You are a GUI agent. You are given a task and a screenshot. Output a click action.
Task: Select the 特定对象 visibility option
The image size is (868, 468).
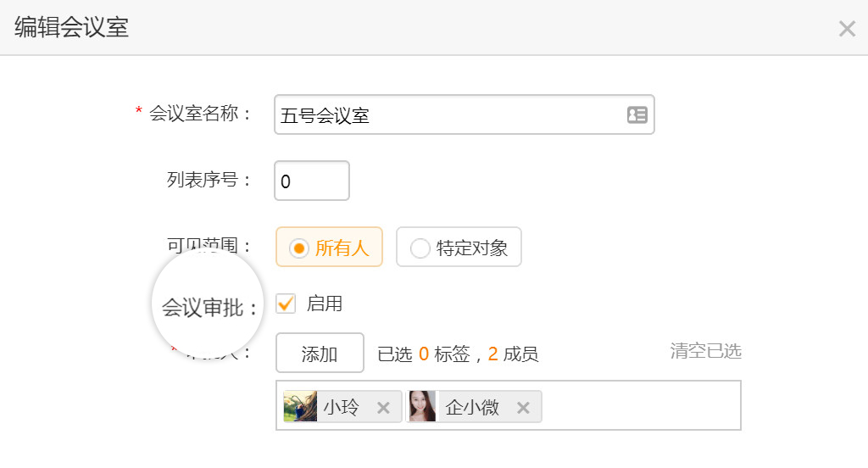point(459,247)
